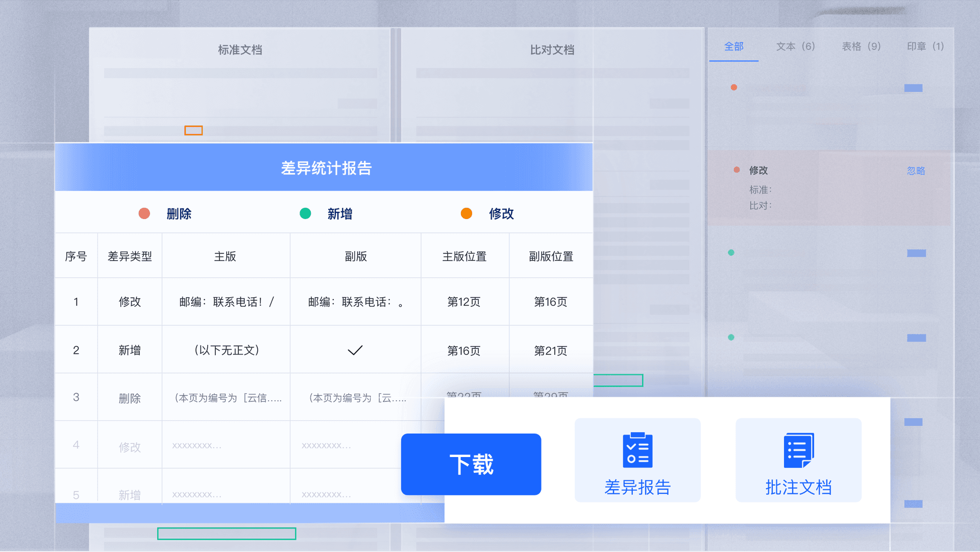Select row 1 修改 entry in the table

(x=324, y=302)
